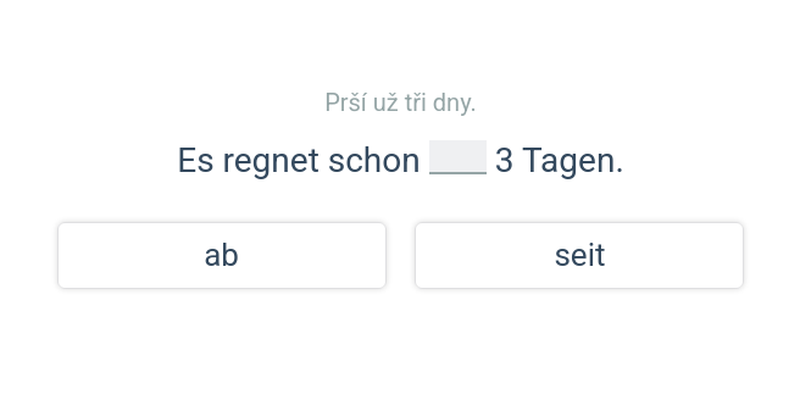Viewport: 800px width, 400px height.
Task: Click the word "schon" in the sentence
Action: [374, 161]
